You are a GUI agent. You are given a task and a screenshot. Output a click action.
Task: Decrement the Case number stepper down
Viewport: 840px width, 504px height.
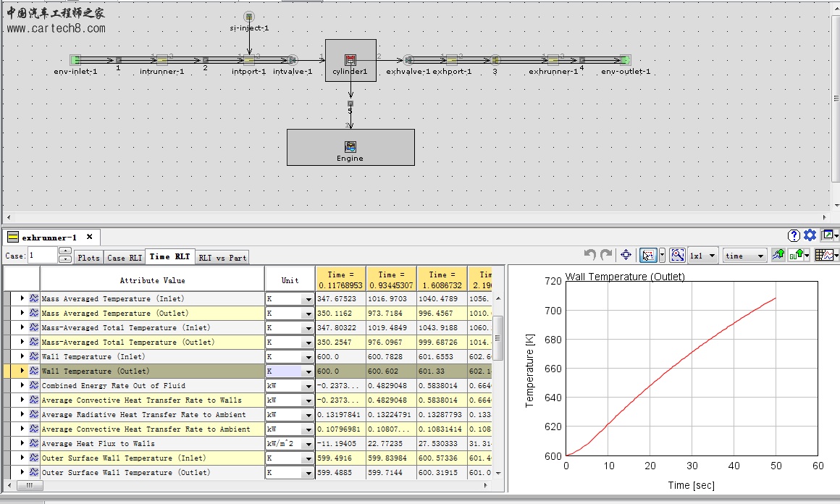pyautogui.click(x=65, y=259)
